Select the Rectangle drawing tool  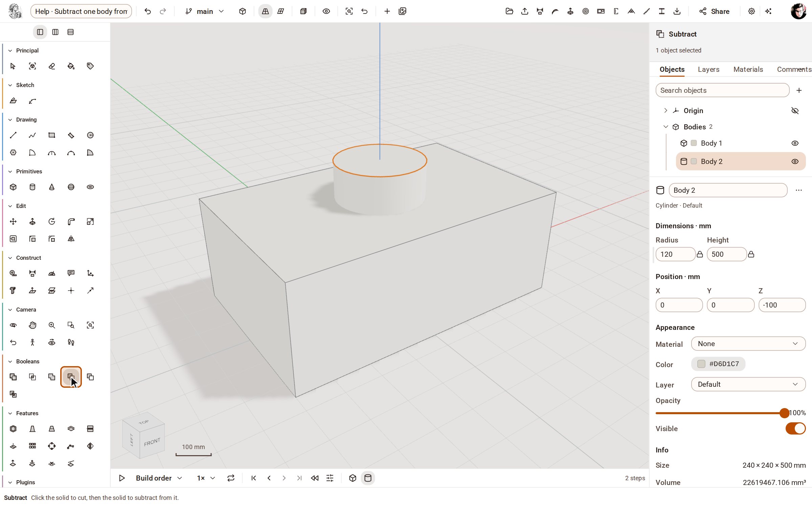[52, 135]
